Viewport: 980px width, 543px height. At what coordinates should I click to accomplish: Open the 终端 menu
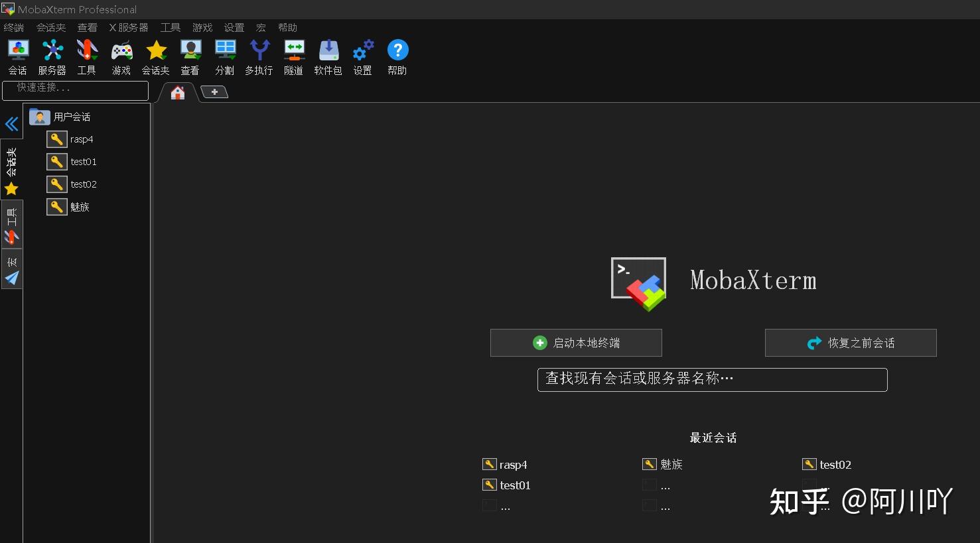14,27
